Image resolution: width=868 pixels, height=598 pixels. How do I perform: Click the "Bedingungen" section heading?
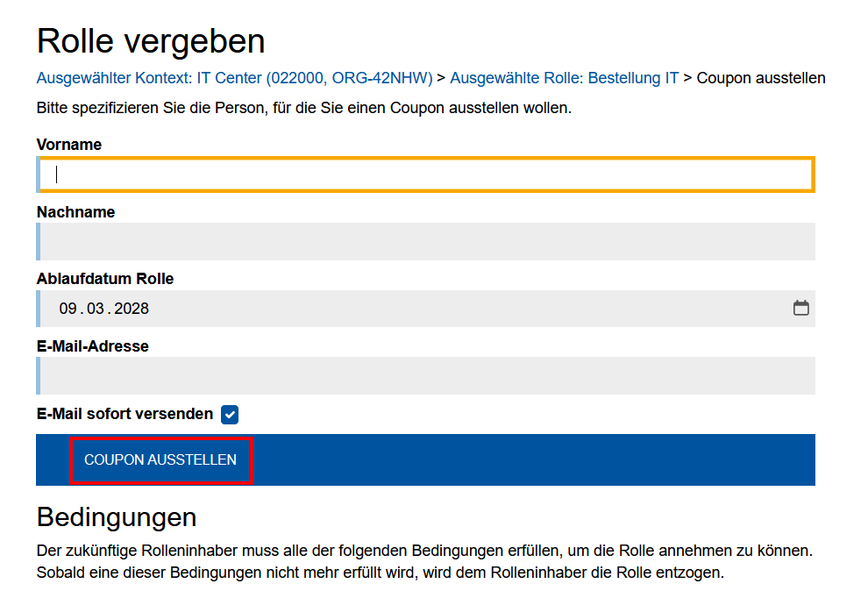[116, 517]
